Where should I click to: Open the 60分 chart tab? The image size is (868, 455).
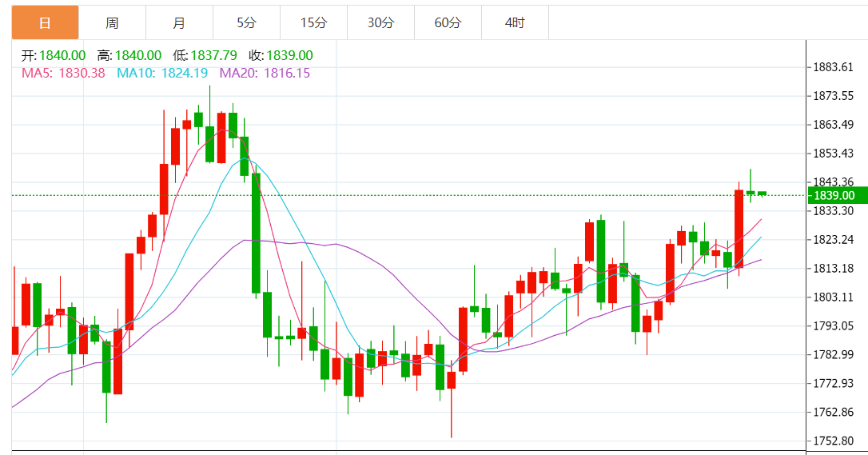pos(448,22)
